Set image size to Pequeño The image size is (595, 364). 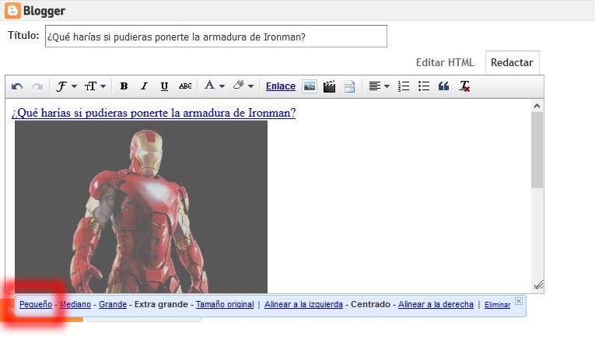35,305
